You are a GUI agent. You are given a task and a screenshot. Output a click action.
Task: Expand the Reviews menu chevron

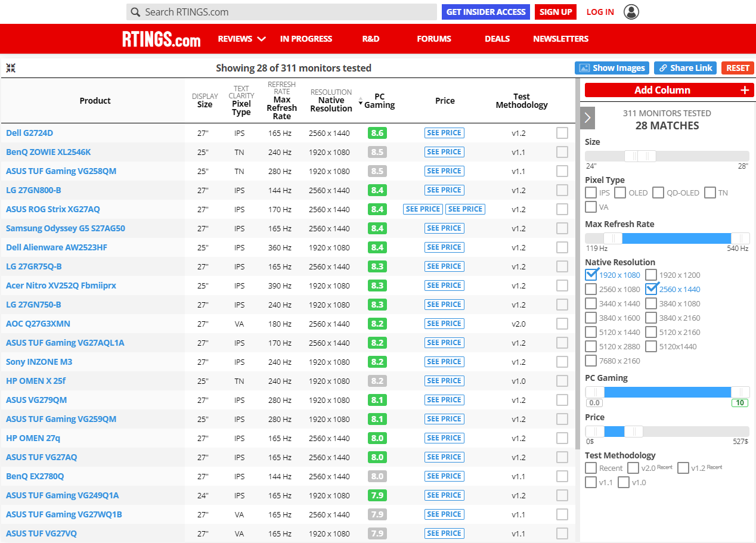(261, 39)
